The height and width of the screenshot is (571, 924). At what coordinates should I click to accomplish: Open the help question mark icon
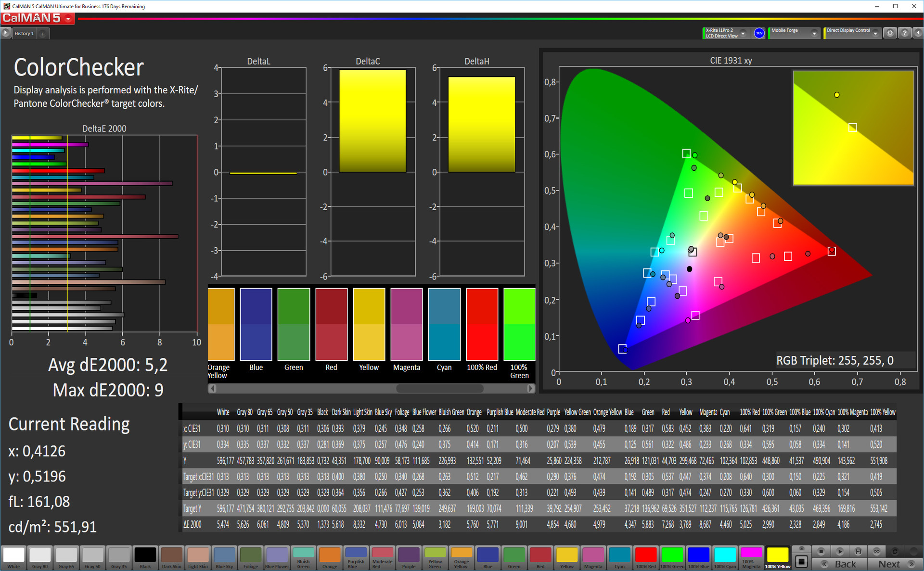905,33
